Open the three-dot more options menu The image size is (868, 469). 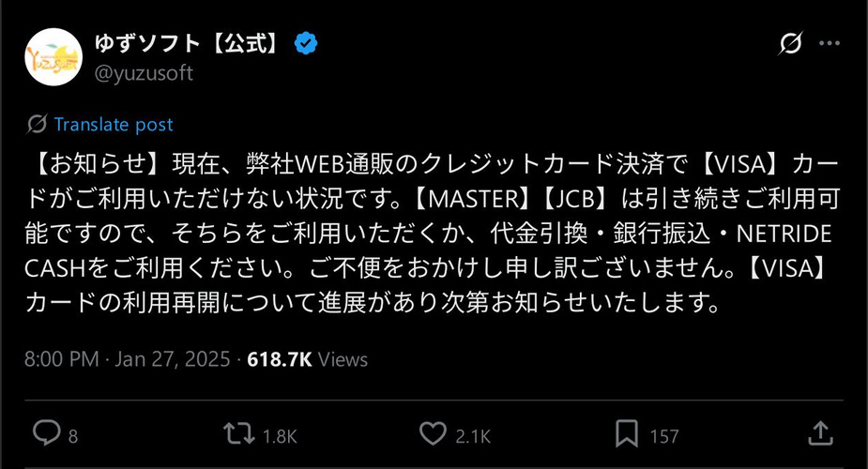(830, 43)
